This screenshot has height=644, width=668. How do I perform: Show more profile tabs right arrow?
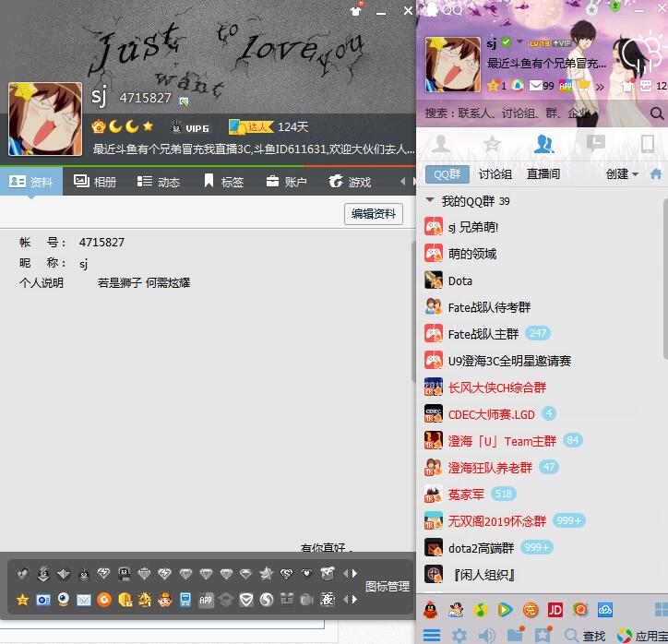click(413, 182)
